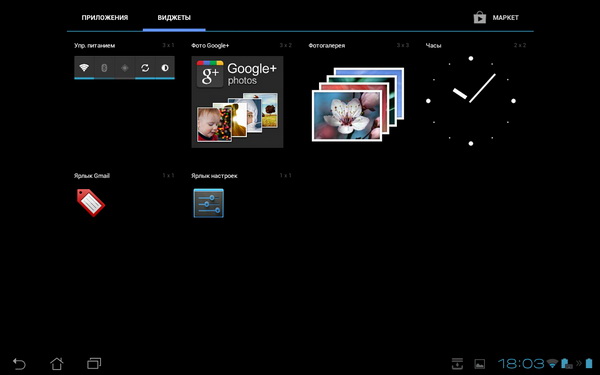Tap the back navigation arrow
This screenshot has height=375, width=600.
pos(19,363)
